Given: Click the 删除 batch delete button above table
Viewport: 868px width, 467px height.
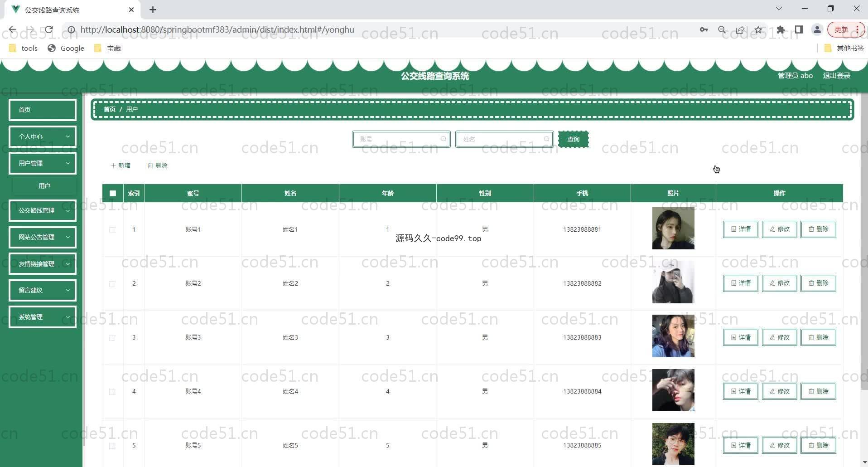Looking at the screenshot, I should (157, 165).
